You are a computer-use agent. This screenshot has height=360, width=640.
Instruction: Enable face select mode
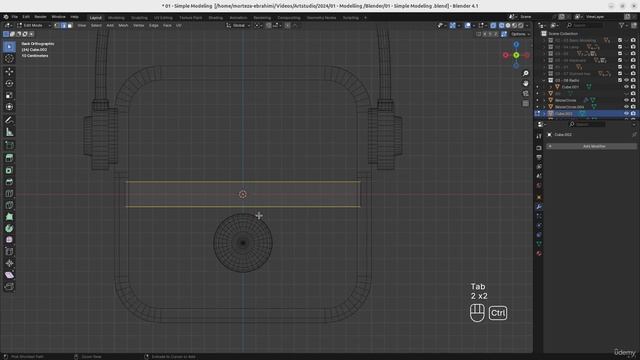pyautogui.click(x=70, y=25)
